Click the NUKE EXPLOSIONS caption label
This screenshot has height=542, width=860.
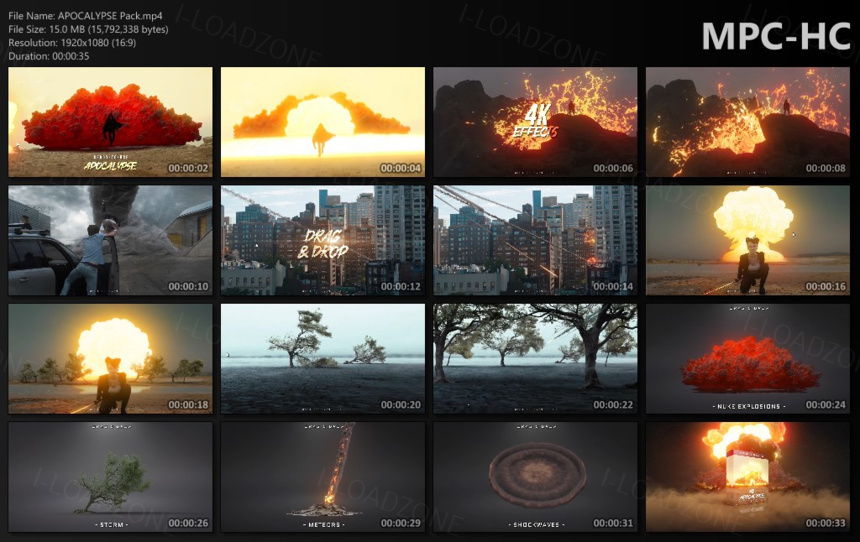[749, 406]
